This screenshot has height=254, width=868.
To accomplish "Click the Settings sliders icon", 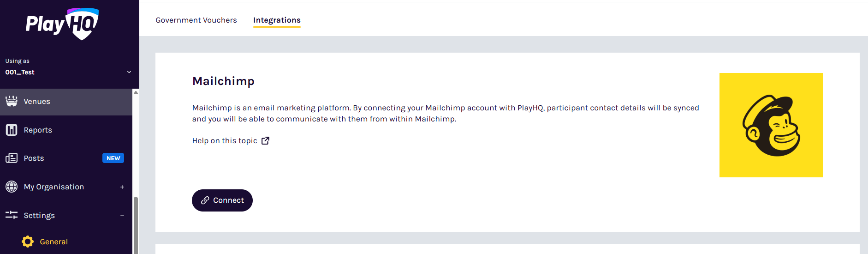I will 12,215.
